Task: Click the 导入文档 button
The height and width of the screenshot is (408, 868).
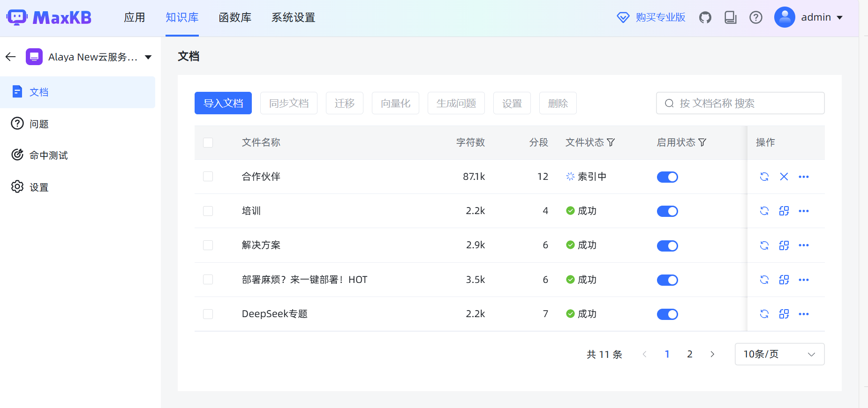Action: (223, 103)
